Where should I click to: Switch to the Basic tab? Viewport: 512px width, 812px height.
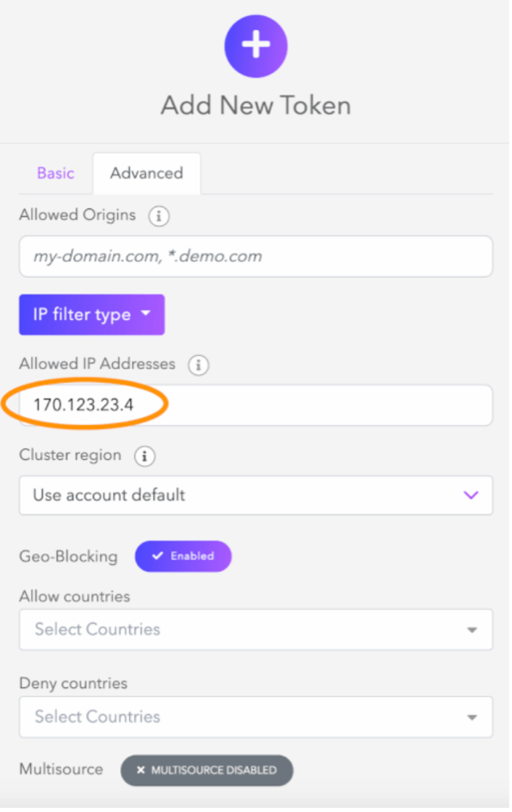click(55, 173)
